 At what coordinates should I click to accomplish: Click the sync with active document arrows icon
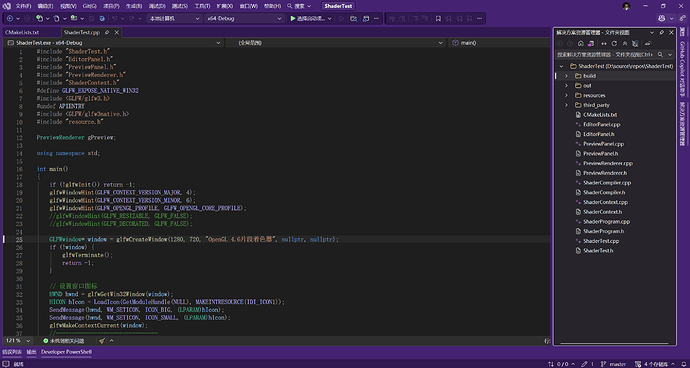pyautogui.click(x=604, y=43)
